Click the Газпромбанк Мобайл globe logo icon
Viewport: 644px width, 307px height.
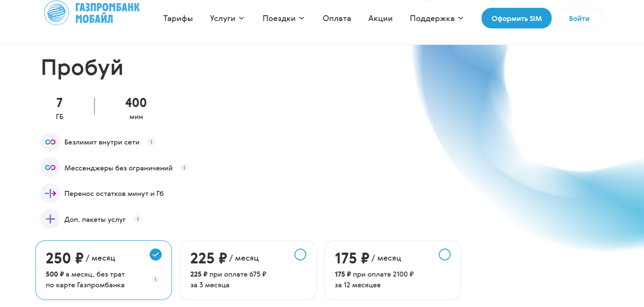coord(57,13)
